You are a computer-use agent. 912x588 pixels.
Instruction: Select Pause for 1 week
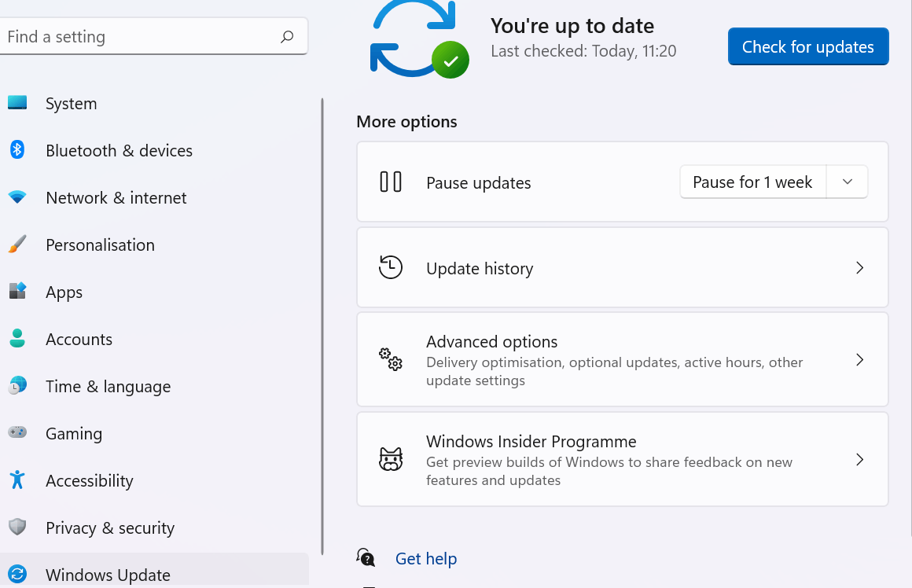(x=752, y=182)
